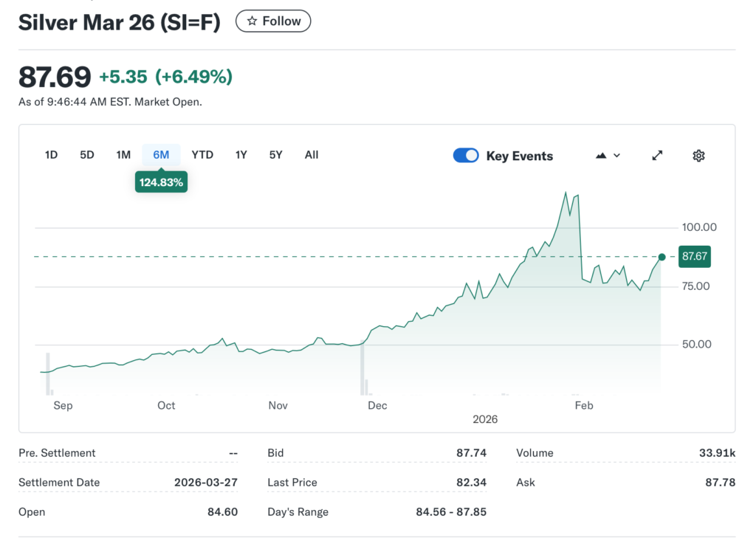Open chart settings via the gear icon
The width and height of the screenshot is (756, 552).
coord(698,155)
